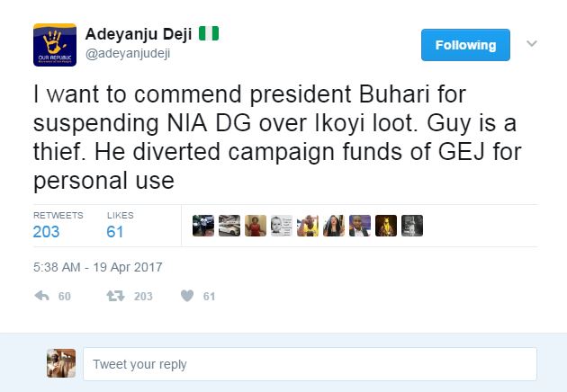Open the Our Republic profile avatar
567x392 pixels.
52,45
